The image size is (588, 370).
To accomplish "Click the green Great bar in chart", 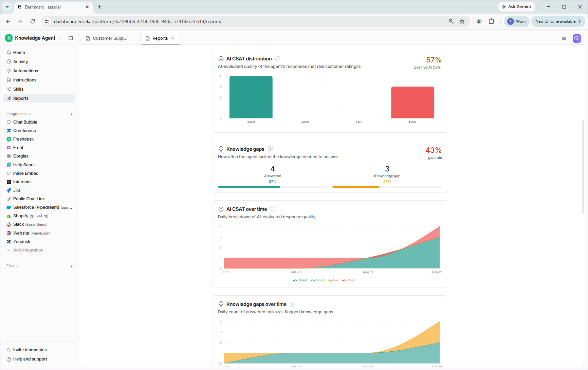I will pyautogui.click(x=251, y=97).
